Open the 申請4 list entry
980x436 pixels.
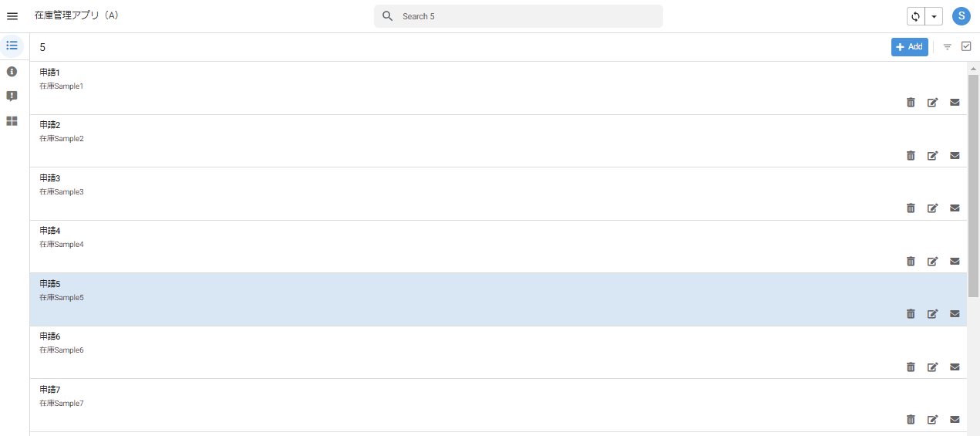[498, 247]
